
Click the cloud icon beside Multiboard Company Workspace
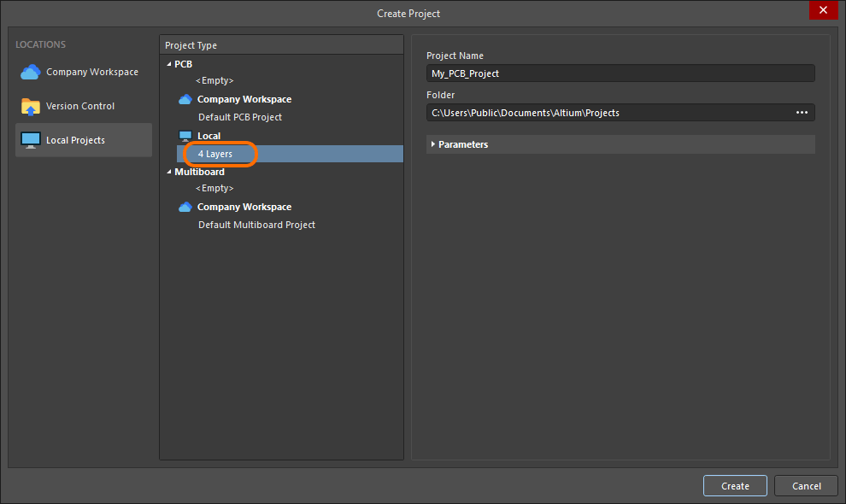185,208
